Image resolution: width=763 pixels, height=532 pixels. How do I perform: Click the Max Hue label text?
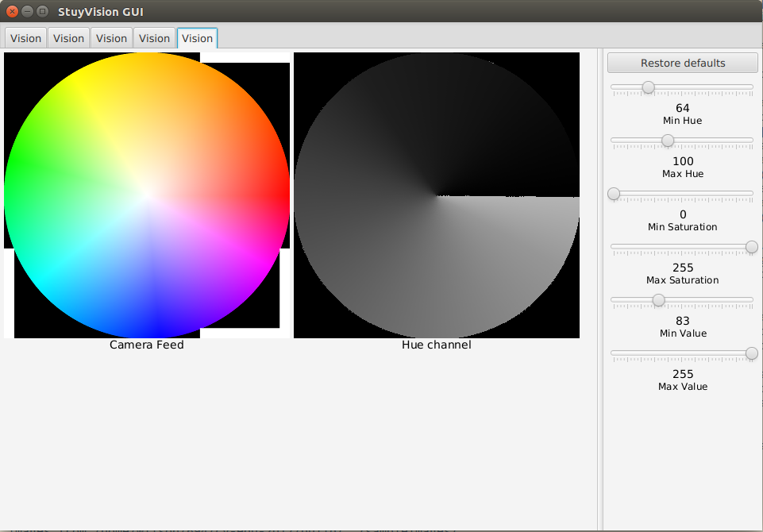click(x=683, y=174)
